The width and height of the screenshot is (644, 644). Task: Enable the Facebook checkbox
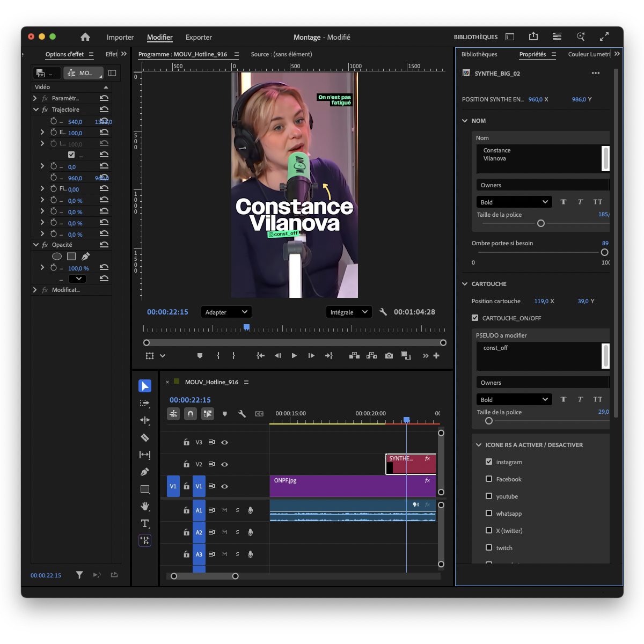pyautogui.click(x=489, y=479)
